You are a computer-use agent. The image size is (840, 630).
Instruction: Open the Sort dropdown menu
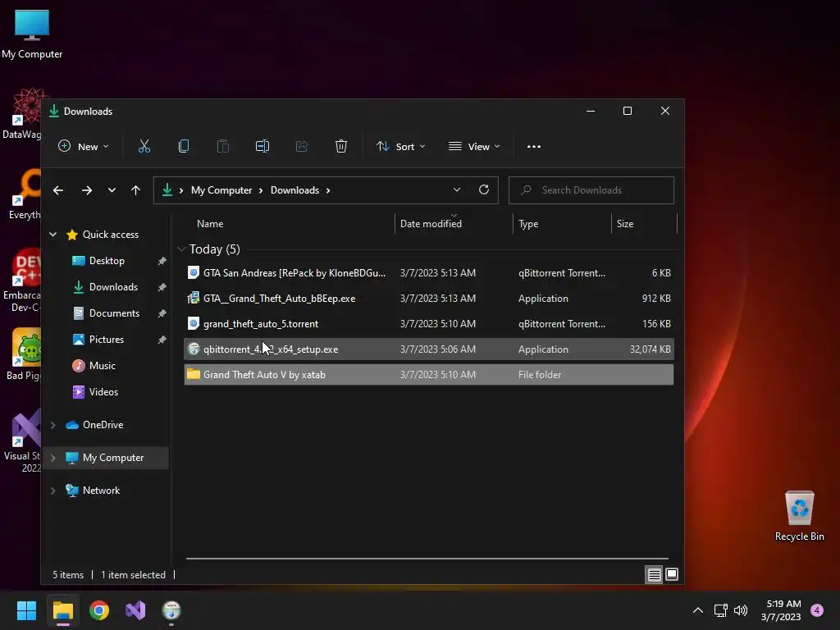pos(400,146)
